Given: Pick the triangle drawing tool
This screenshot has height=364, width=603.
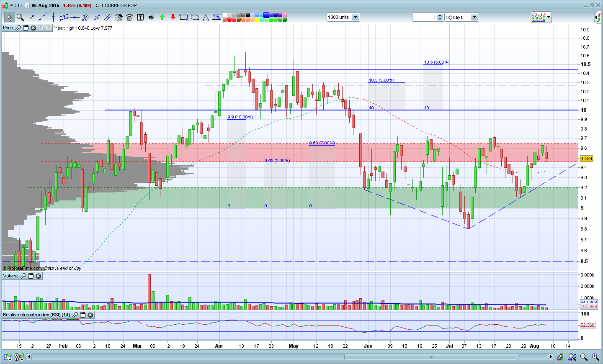Looking at the screenshot, I should coord(206,17).
